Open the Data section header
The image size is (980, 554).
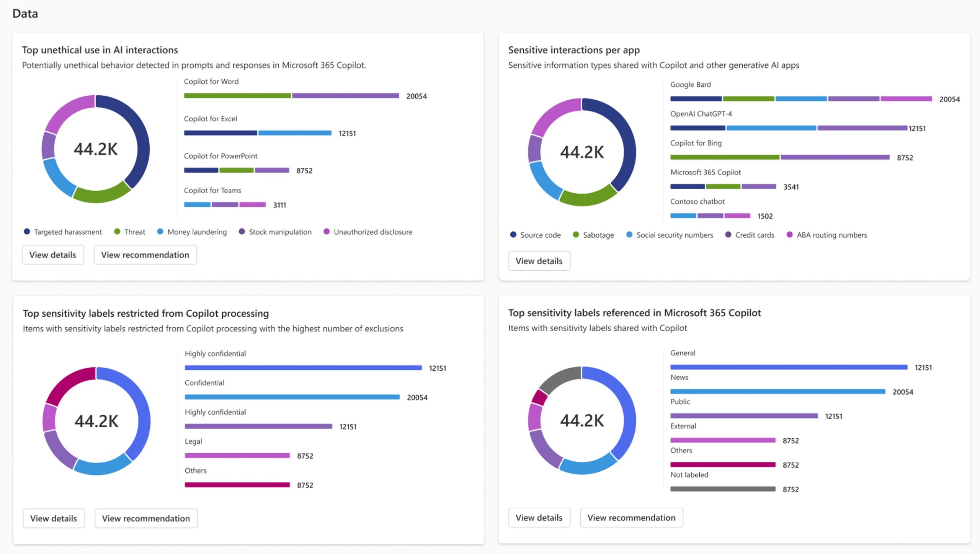[24, 13]
